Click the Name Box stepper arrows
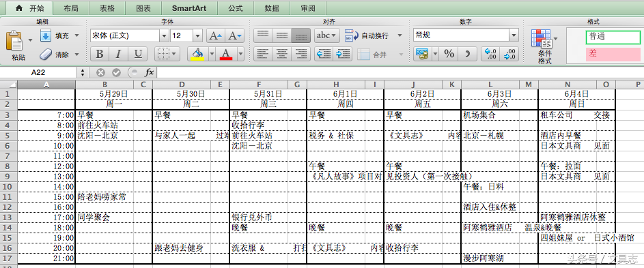This screenshot has width=644, height=268. coord(83,73)
